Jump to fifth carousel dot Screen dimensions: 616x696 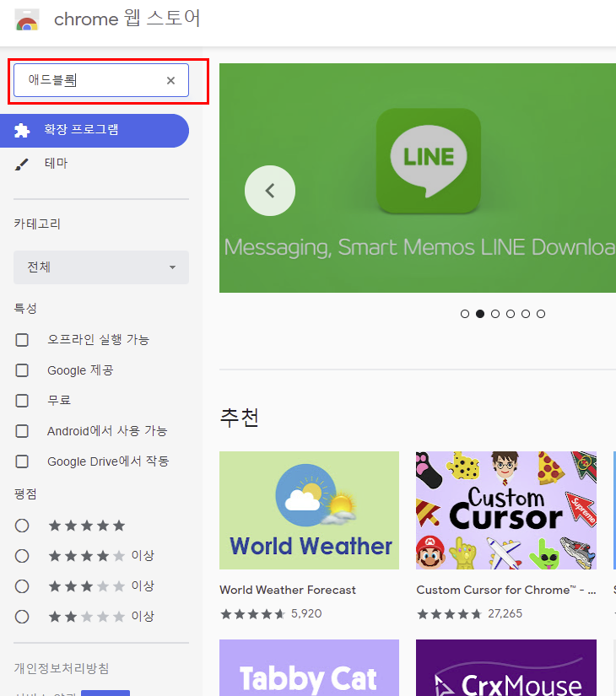click(526, 314)
